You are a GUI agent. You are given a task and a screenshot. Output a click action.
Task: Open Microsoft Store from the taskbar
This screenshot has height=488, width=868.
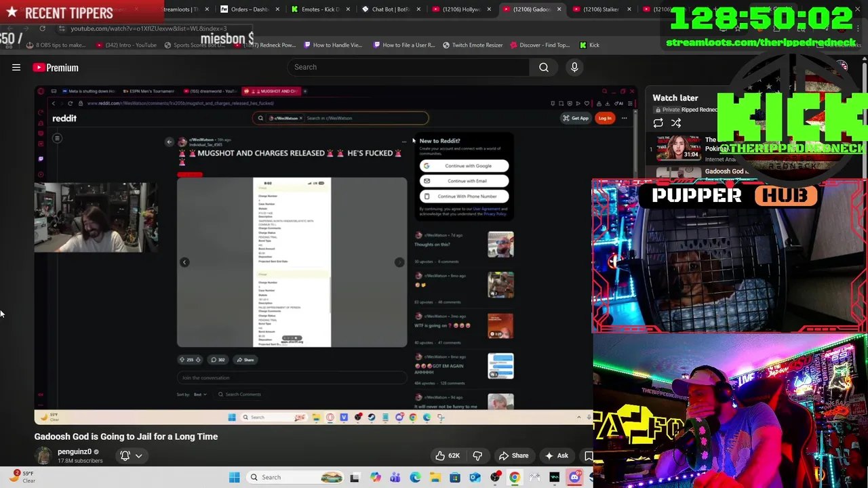point(455,477)
